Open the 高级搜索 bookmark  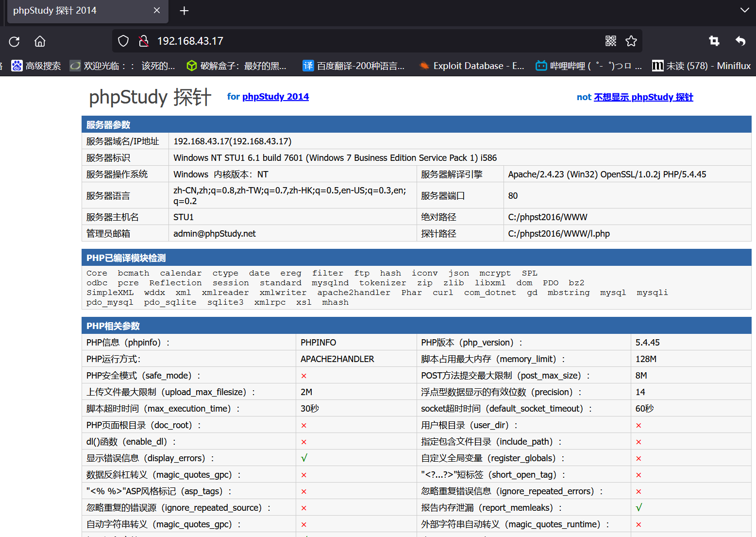click(x=36, y=66)
